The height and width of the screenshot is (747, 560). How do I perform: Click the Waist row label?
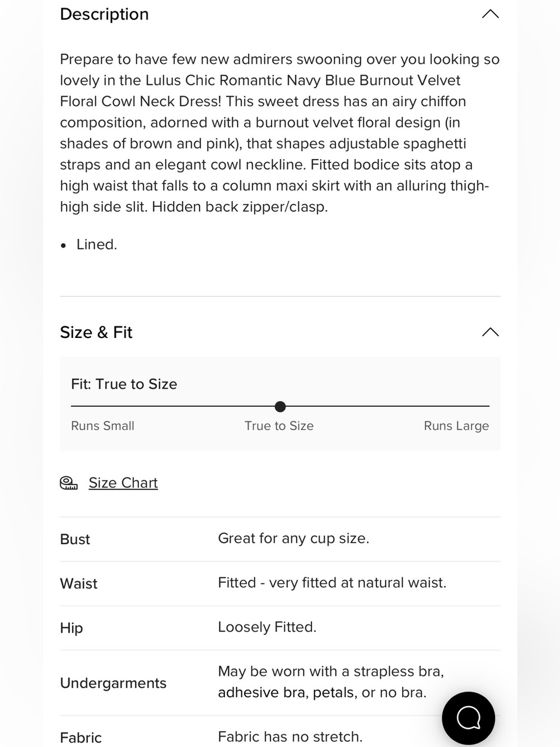78,583
